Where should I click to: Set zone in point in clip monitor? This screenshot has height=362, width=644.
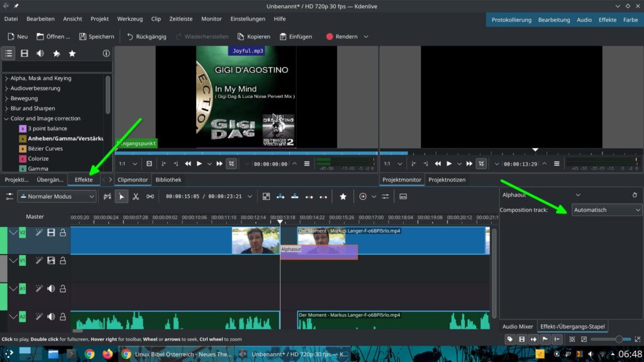click(164, 164)
